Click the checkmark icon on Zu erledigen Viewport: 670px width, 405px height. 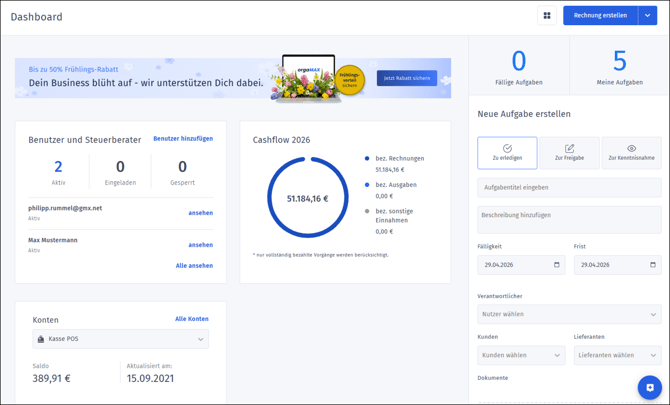point(507,148)
